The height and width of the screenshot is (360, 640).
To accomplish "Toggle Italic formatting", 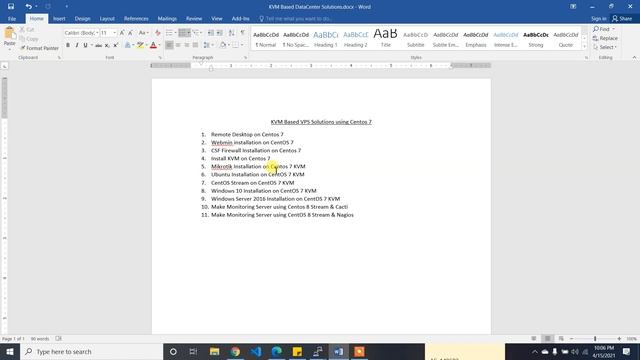I will (76, 45).
